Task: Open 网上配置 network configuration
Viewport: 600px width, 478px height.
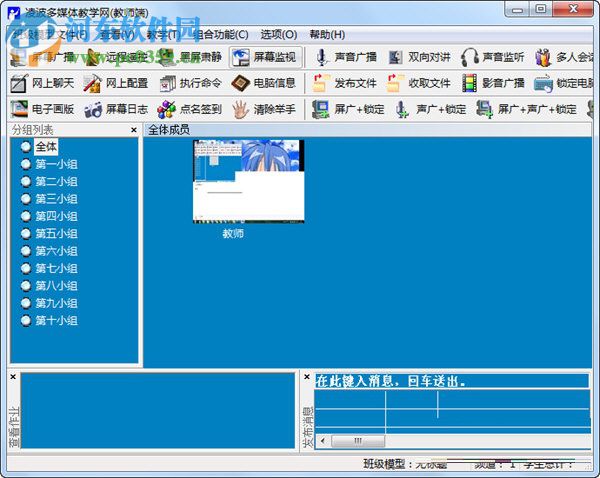Action: tap(116, 83)
